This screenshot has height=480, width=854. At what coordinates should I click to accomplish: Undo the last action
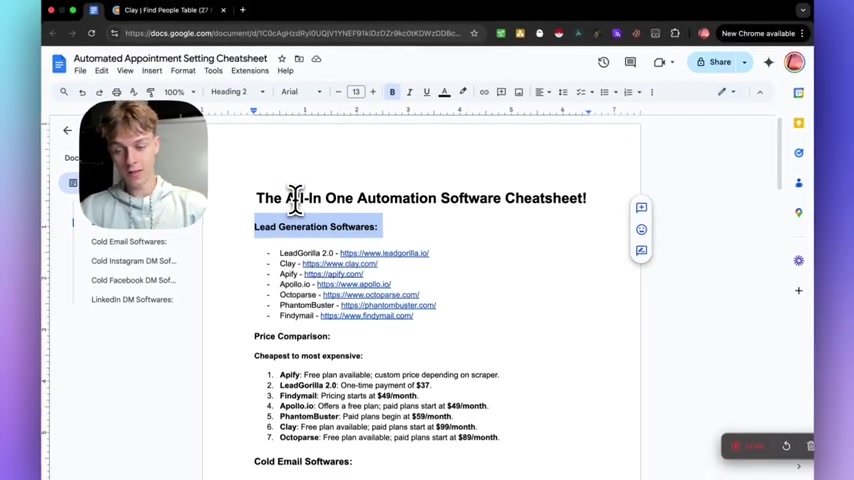(x=82, y=92)
